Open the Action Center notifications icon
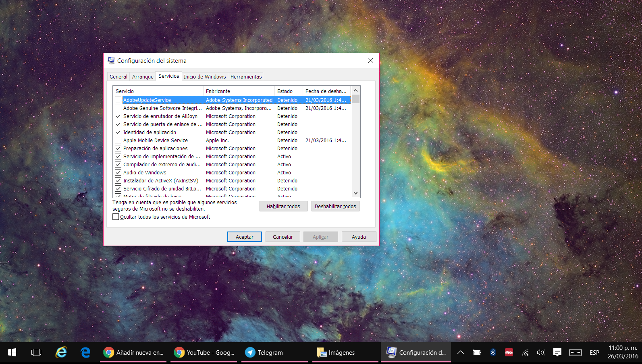The image size is (642, 364). coord(557,352)
